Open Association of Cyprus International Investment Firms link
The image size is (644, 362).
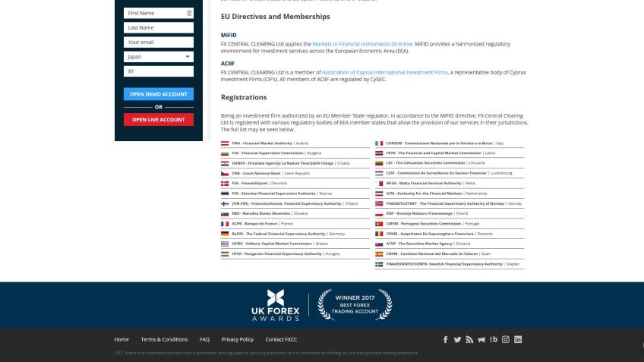point(387,72)
